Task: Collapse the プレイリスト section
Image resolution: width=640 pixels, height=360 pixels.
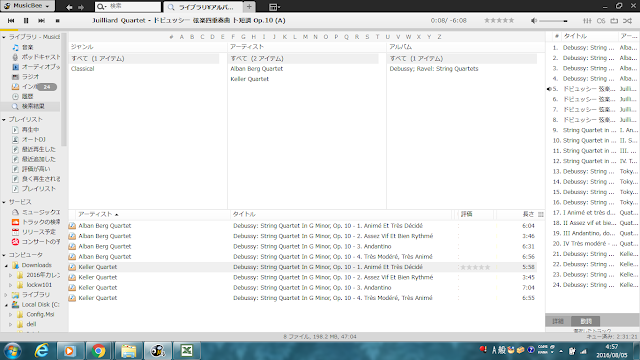Action: pyautogui.click(x=4, y=120)
